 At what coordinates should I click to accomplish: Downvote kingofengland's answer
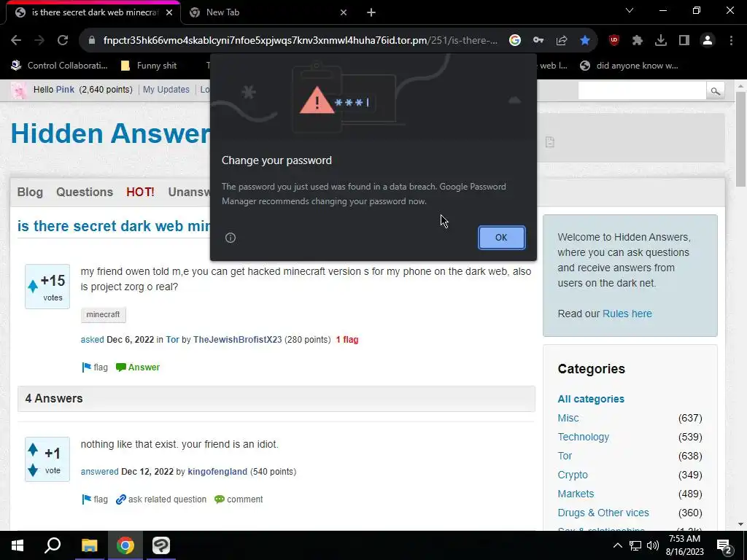click(x=33, y=470)
